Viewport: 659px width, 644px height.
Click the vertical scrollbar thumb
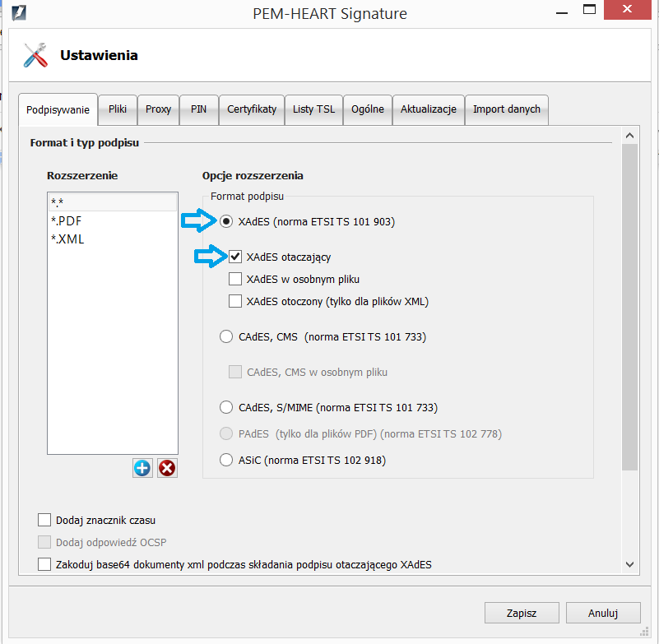click(629, 308)
